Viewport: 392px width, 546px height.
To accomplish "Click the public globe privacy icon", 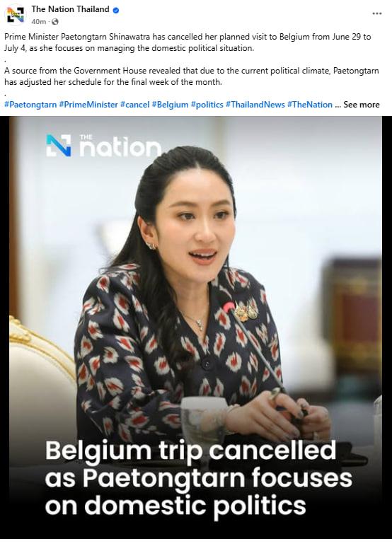I will click(54, 22).
